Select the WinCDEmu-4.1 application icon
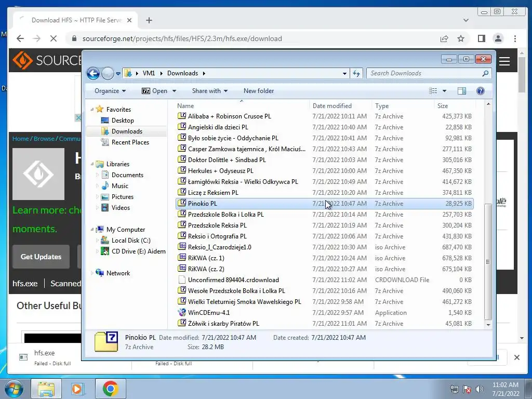532x399 pixels. point(182,312)
